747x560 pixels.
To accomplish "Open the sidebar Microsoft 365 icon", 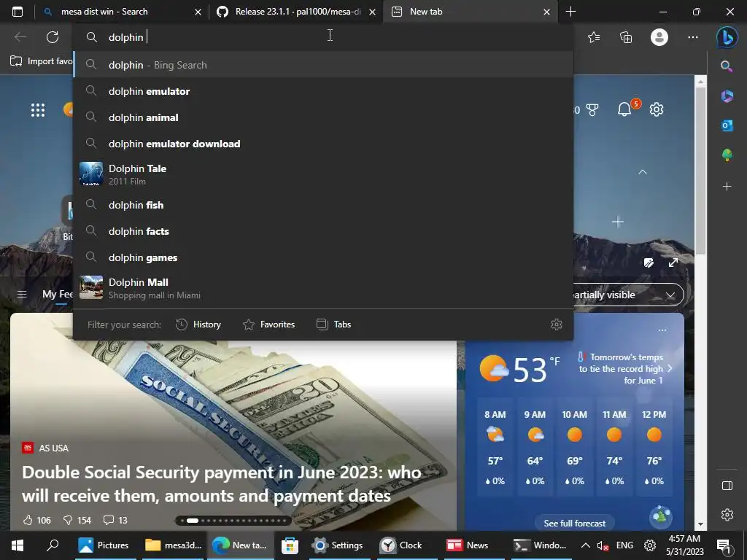I will (x=727, y=96).
